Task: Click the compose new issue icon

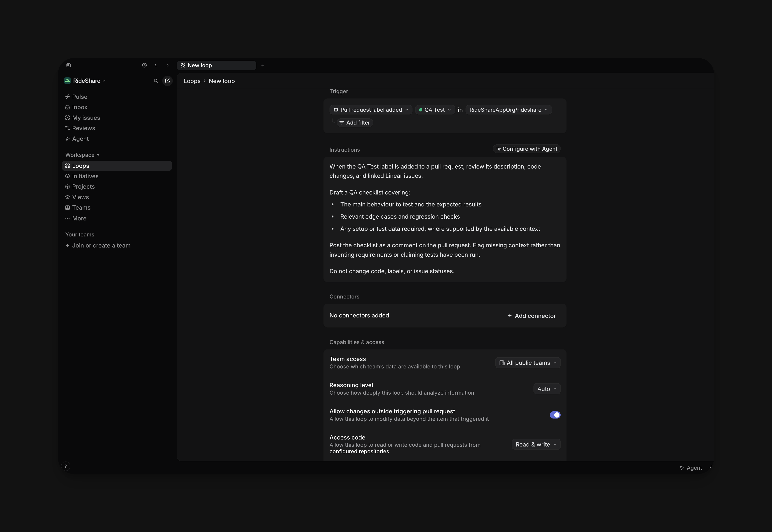Action: tap(167, 81)
